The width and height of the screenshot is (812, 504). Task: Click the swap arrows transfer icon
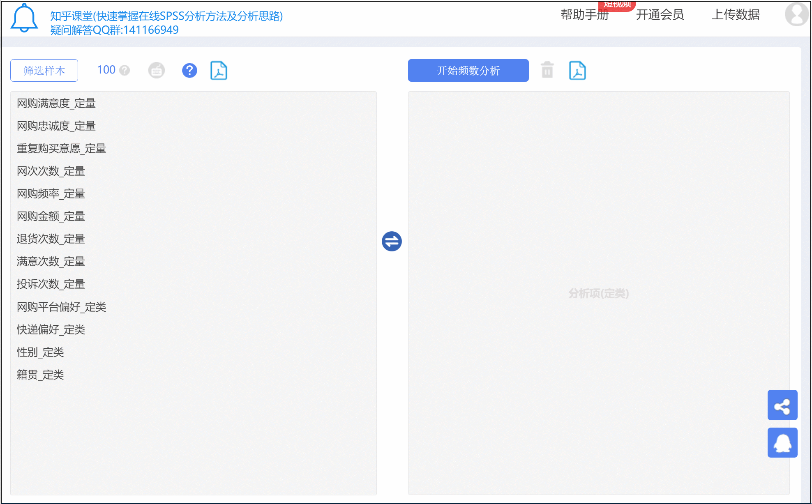(x=392, y=241)
